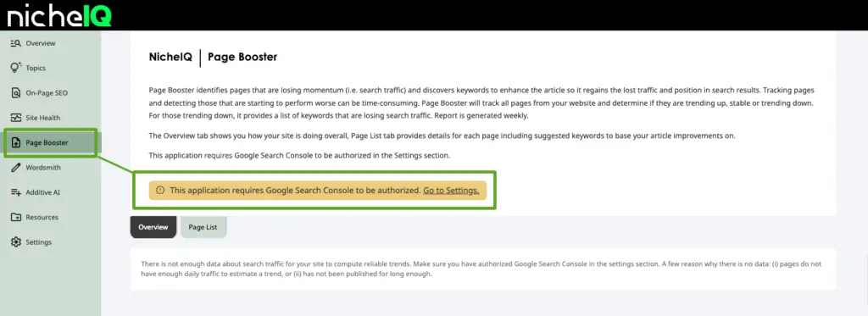
Task: Click the NicheIQ Page Booster heading
Action: (213, 57)
